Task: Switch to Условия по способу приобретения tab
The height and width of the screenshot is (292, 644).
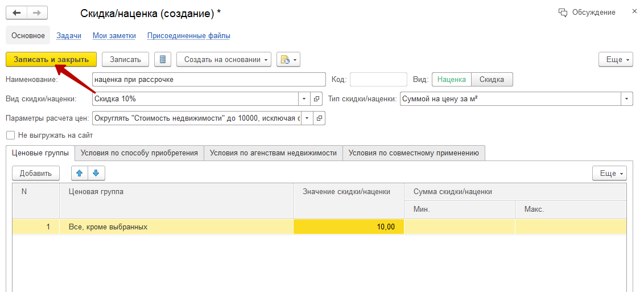Action: point(139,153)
